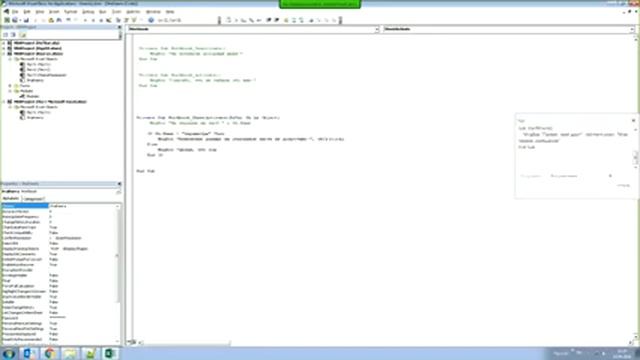Click the Reset stop icon in toolbar

coord(101,20)
